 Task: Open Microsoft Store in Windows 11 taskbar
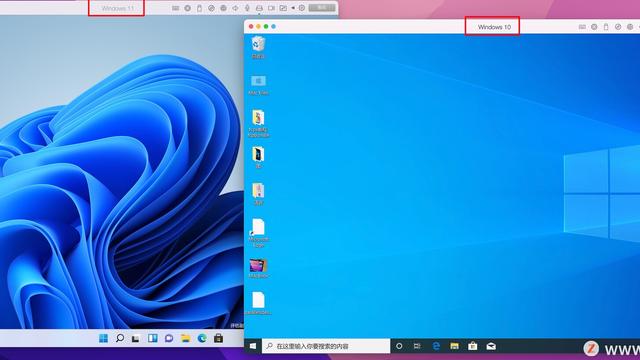click(x=218, y=338)
